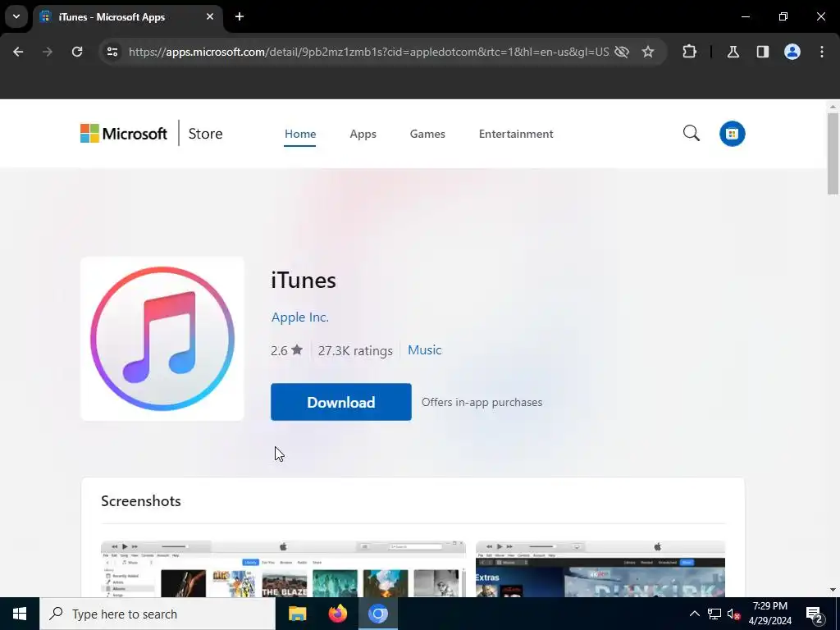
Task: Open the tab search dropdown arrow
Action: click(x=16, y=16)
